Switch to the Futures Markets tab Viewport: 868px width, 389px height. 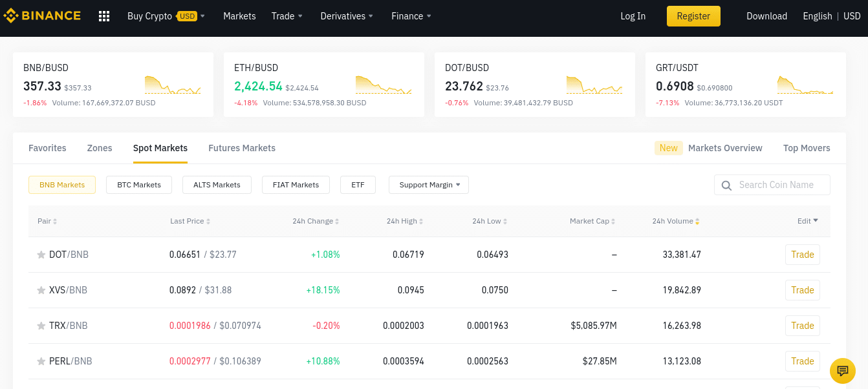pyautogui.click(x=242, y=148)
